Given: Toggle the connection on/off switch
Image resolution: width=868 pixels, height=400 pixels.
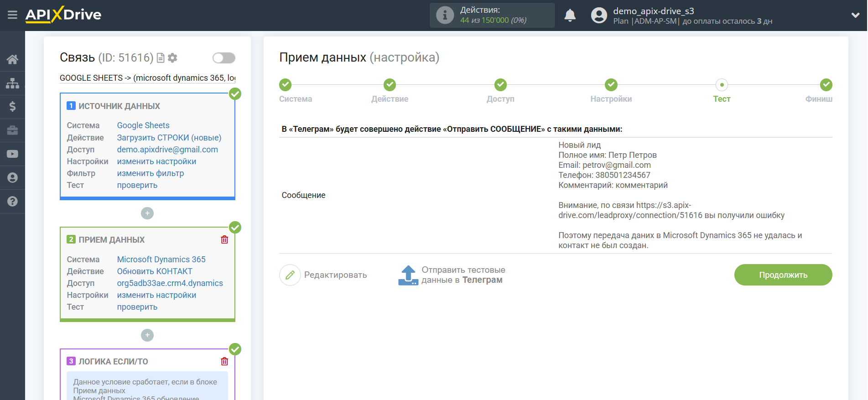Looking at the screenshot, I should 223,58.
